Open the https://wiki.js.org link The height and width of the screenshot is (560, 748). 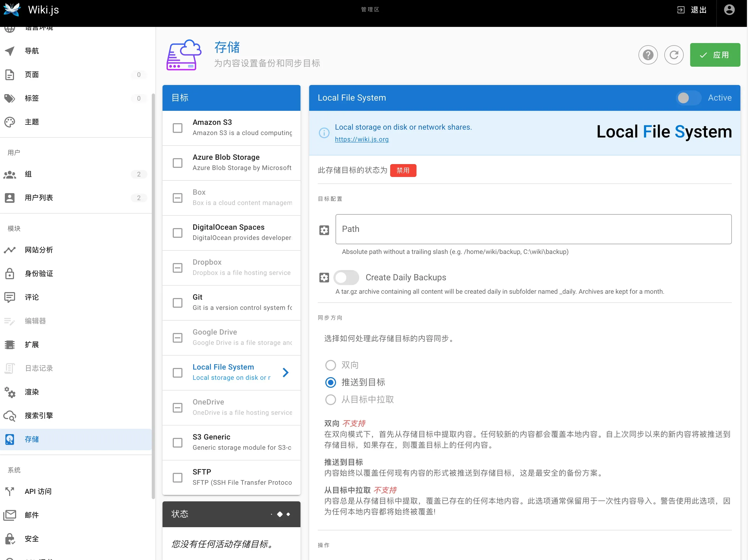pyautogui.click(x=361, y=139)
